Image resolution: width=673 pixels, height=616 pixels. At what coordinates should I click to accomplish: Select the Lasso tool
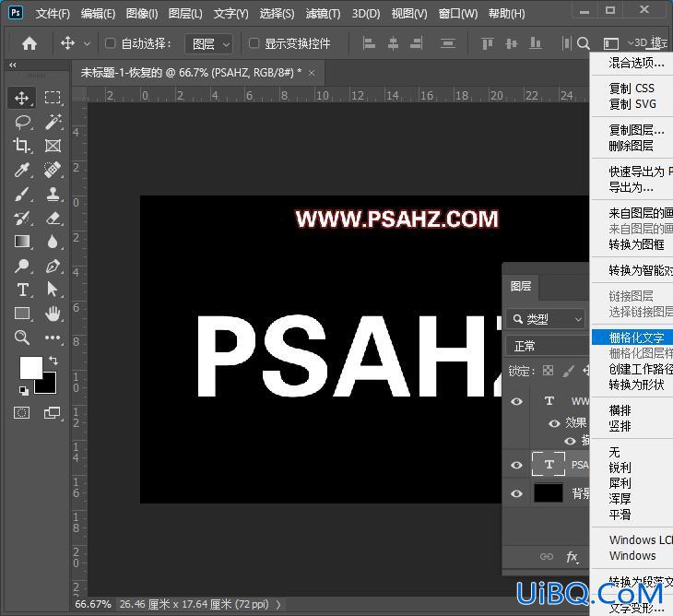[x=22, y=122]
